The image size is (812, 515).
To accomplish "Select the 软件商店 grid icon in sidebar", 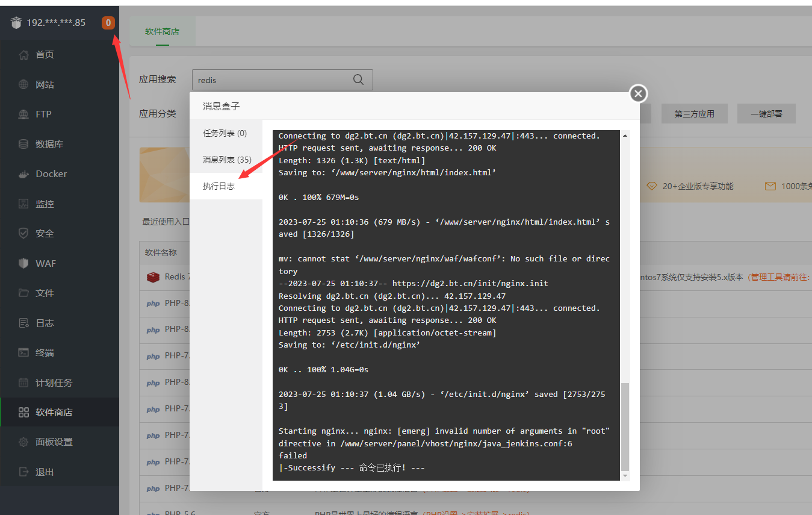I will pyautogui.click(x=23, y=413).
